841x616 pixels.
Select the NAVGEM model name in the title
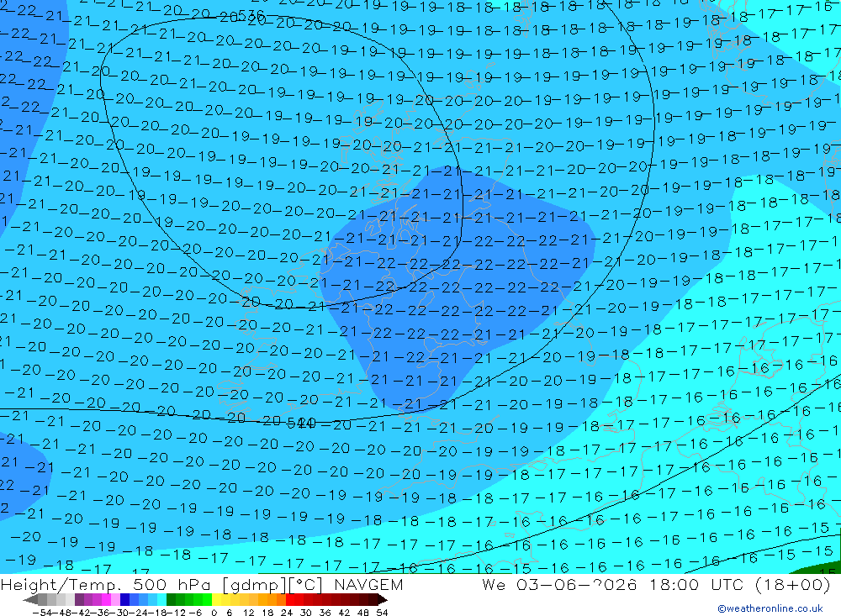[368, 584]
